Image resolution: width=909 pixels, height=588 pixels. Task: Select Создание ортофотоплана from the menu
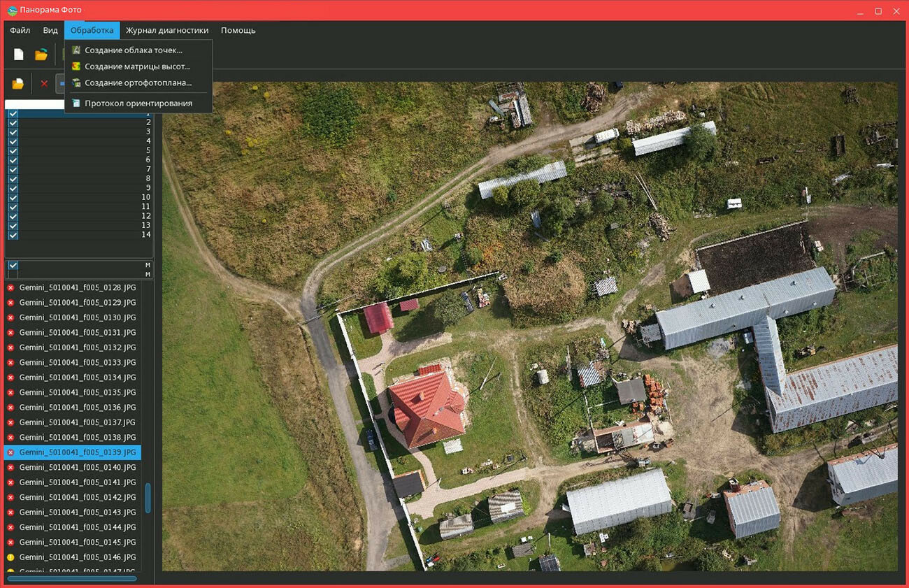(138, 83)
